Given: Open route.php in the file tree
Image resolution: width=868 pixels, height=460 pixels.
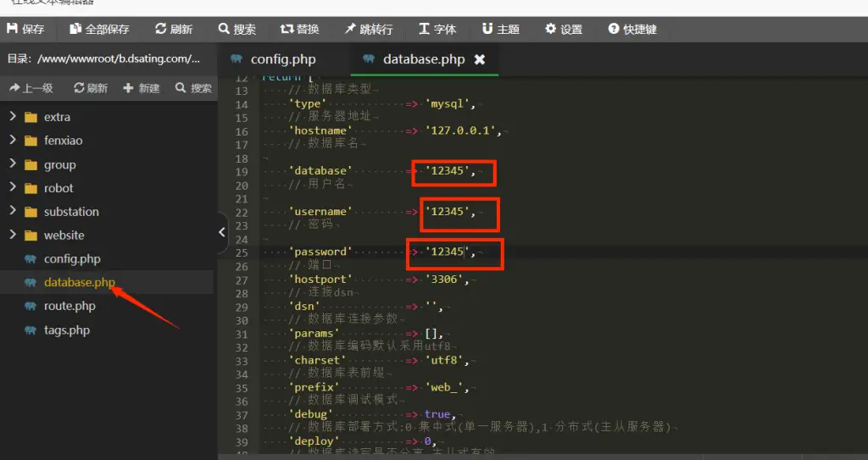Looking at the screenshot, I should pyautogui.click(x=70, y=307).
